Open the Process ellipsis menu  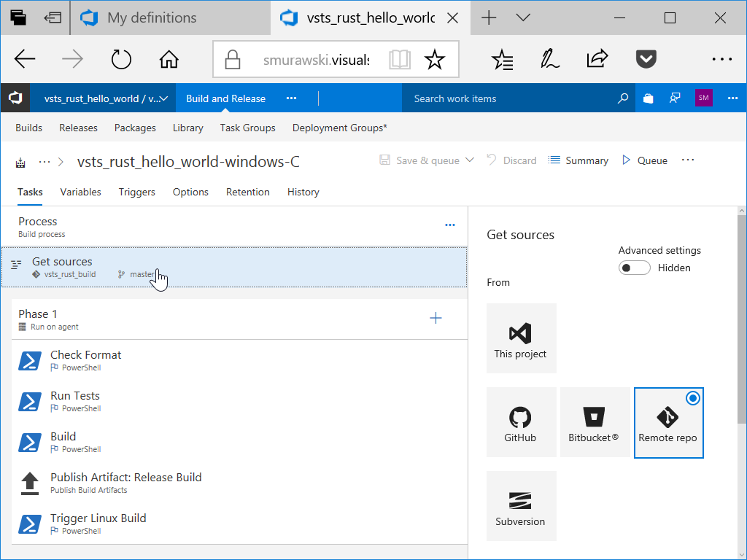(x=449, y=225)
